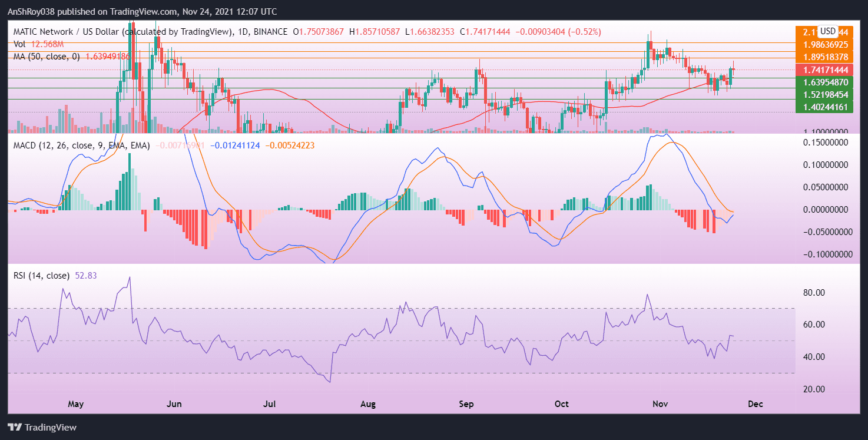Click the Nov label on the time axis
Image resolution: width=868 pixels, height=440 pixels.
[x=660, y=404]
